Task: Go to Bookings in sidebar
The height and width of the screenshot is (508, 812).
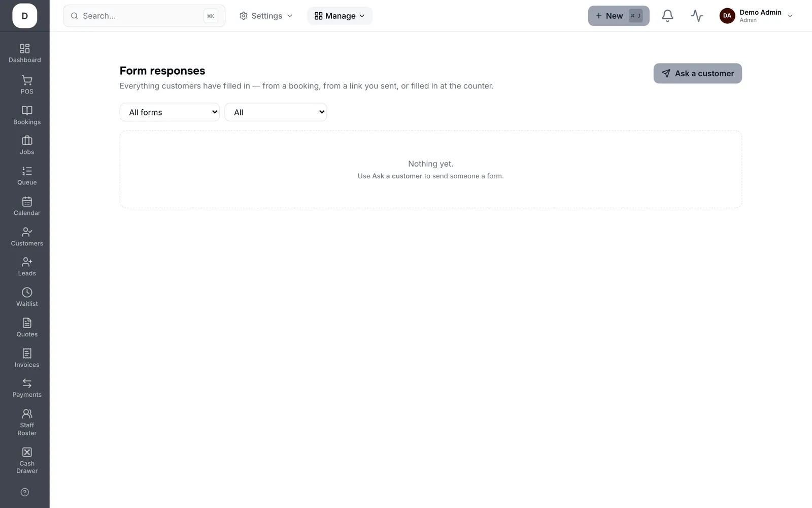Action: [x=27, y=115]
